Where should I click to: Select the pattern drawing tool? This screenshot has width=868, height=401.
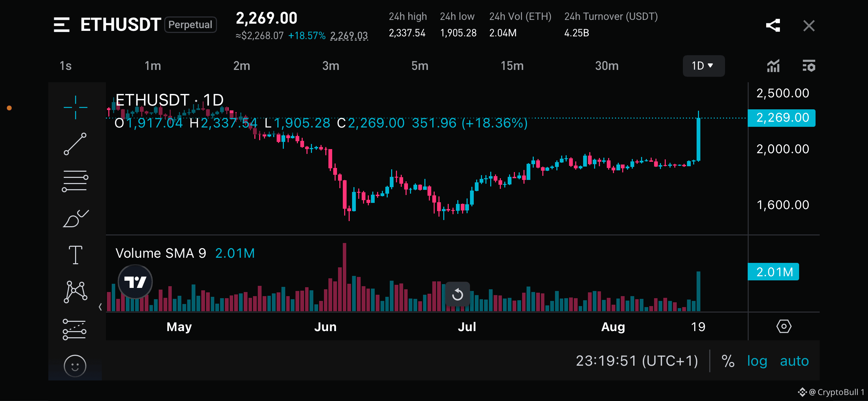point(75,292)
